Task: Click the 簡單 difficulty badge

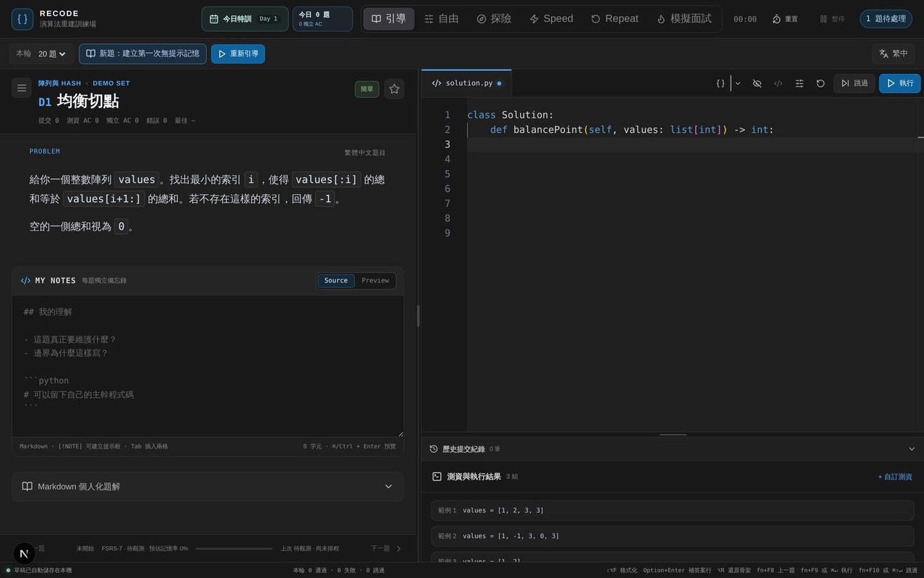Action: pyautogui.click(x=367, y=89)
